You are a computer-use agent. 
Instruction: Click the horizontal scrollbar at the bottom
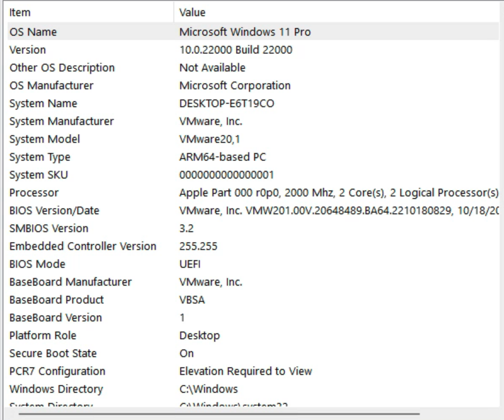(219, 413)
